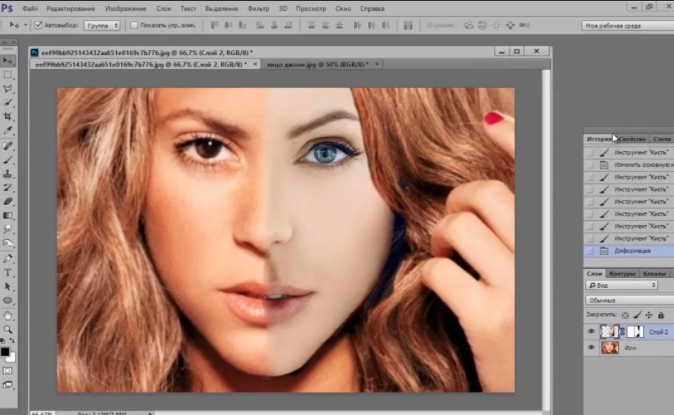Open the Моя рабочая среда workspace dropdown
Viewport: 674px width, 415px height.
tap(628, 26)
